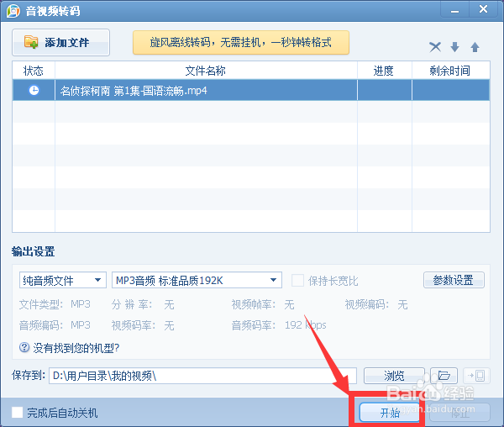Close the 音视频转码 window
504x427 pixels.
[483, 9]
